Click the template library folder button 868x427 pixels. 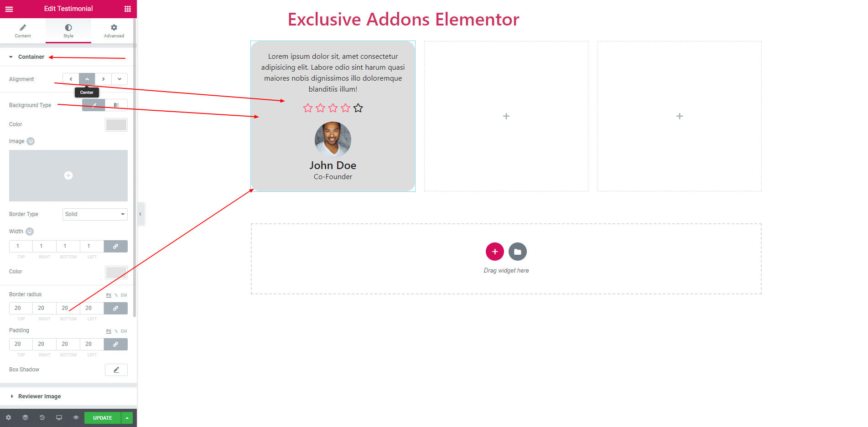pyautogui.click(x=518, y=252)
